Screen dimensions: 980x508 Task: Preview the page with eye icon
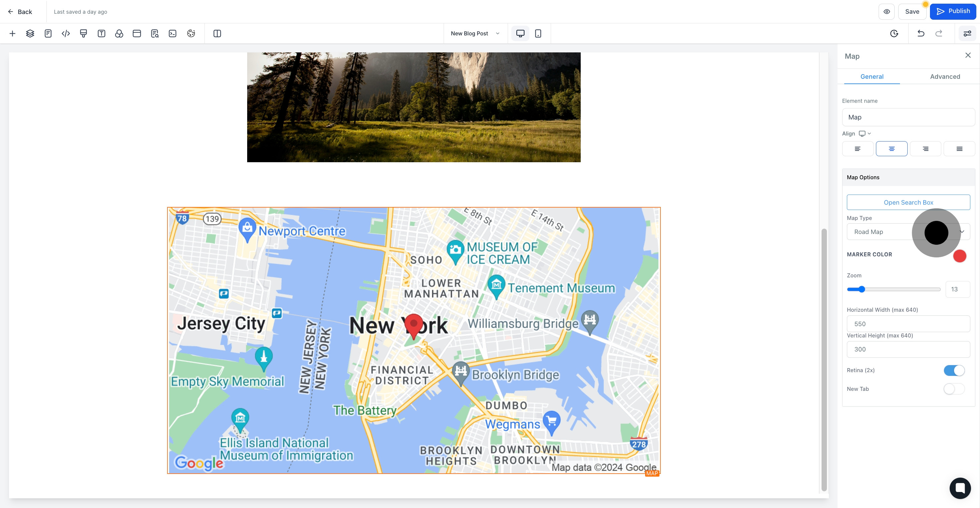886,11
